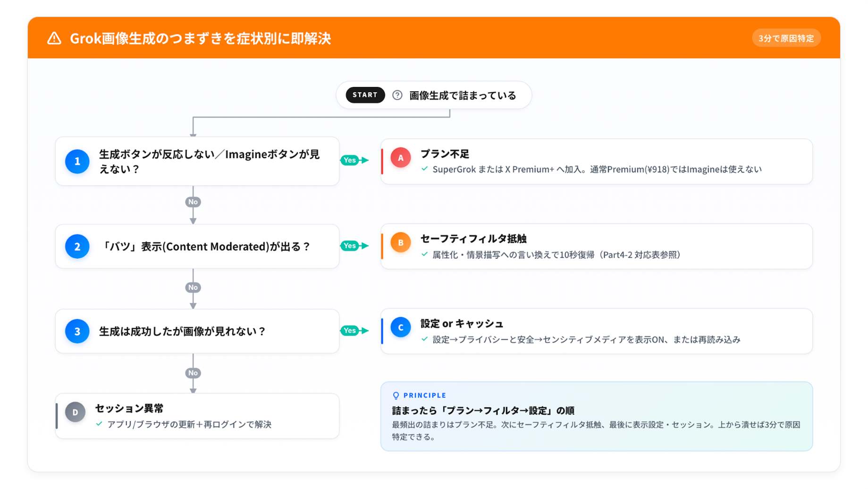Click the No label below step 1
The height and width of the screenshot is (489, 868).
[193, 202]
